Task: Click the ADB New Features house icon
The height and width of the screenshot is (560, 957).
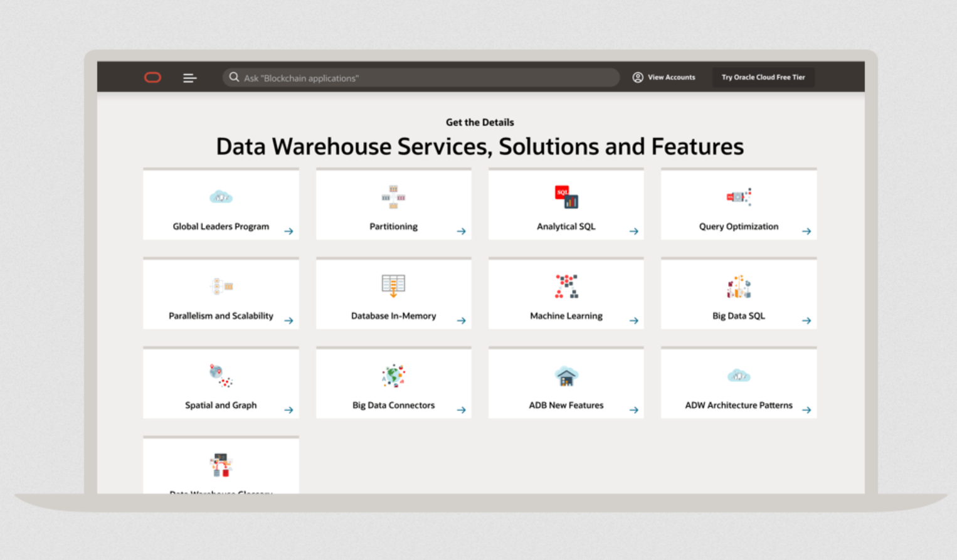Action: pyautogui.click(x=566, y=376)
